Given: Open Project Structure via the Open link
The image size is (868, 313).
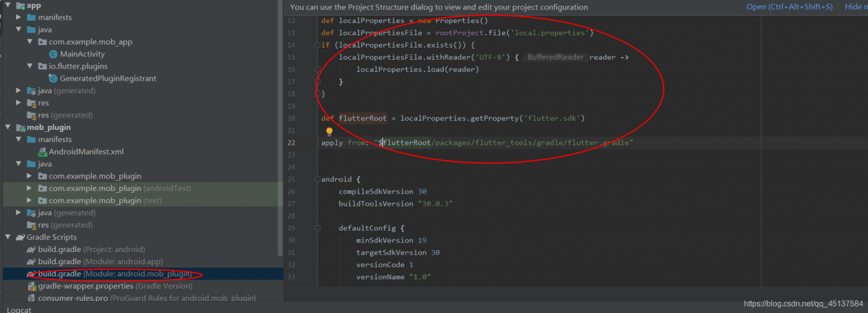Looking at the screenshot, I should [x=789, y=7].
